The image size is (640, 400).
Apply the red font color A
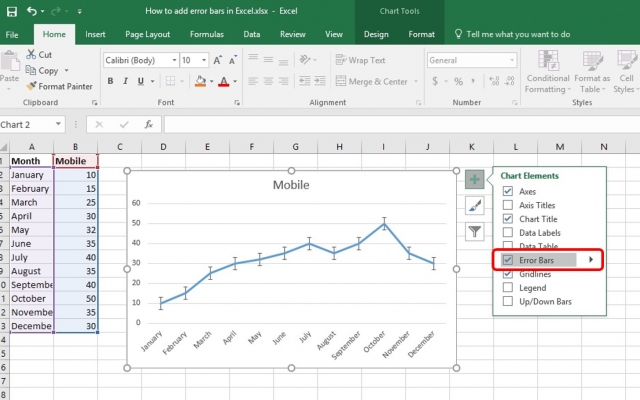tap(223, 81)
